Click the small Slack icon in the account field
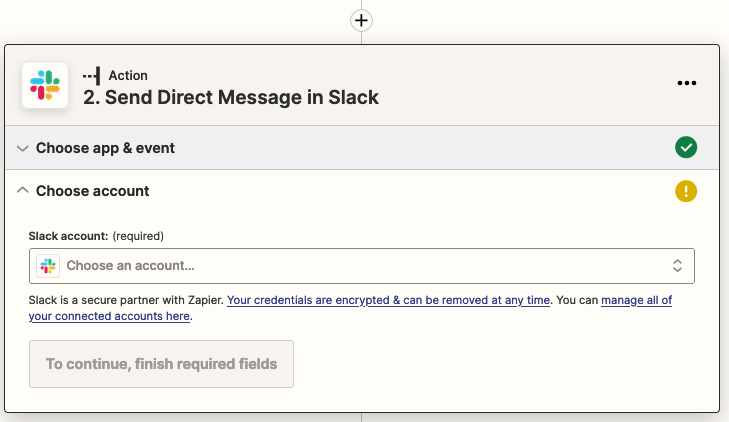 [x=48, y=266]
